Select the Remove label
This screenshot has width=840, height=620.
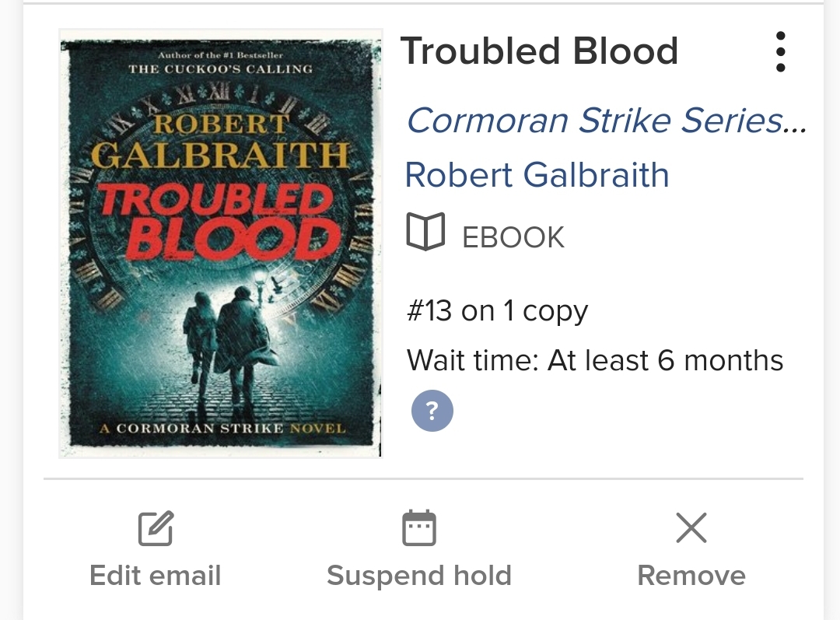tap(691, 576)
